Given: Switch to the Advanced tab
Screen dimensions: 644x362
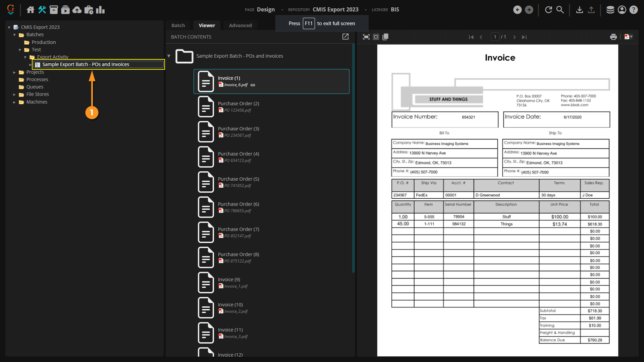Looking at the screenshot, I should [240, 25].
